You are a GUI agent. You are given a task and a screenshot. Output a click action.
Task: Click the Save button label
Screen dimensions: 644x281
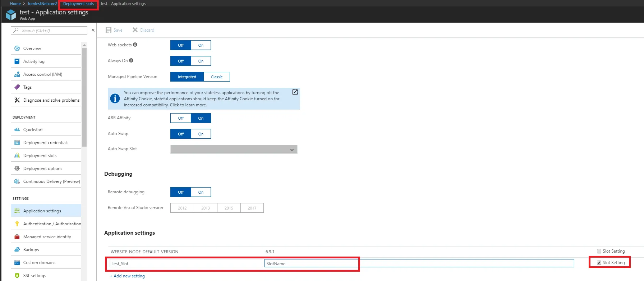click(118, 30)
